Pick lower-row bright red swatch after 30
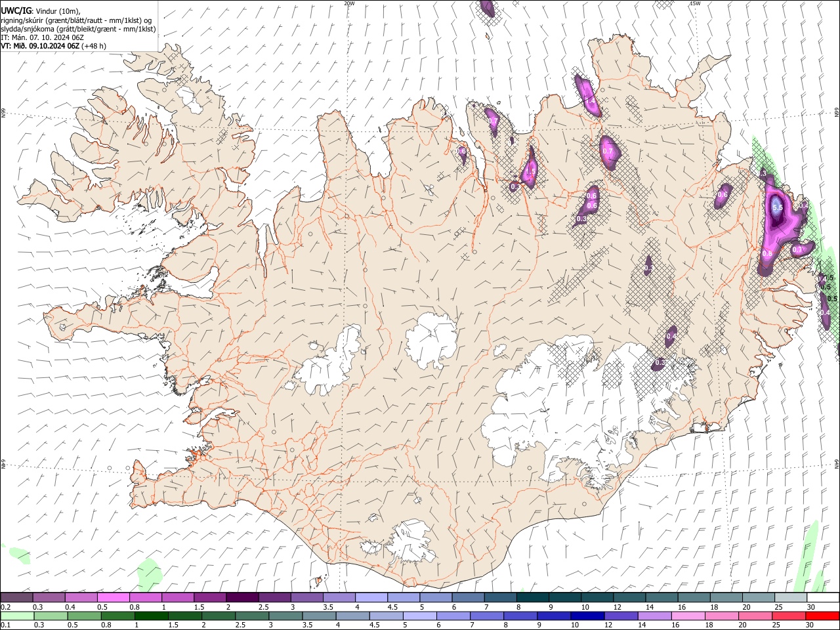The height and width of the screenshot is (630, 840). pos(822,616)
